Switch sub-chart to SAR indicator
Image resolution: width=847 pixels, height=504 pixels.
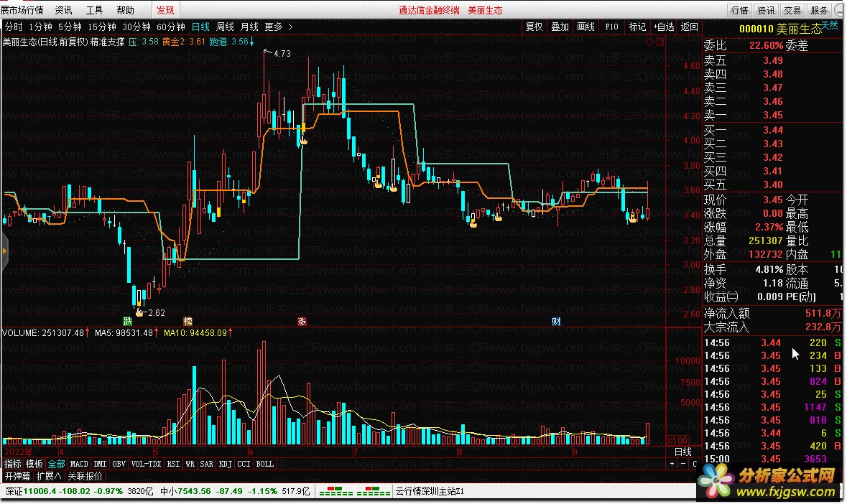[x=206, y=464]
